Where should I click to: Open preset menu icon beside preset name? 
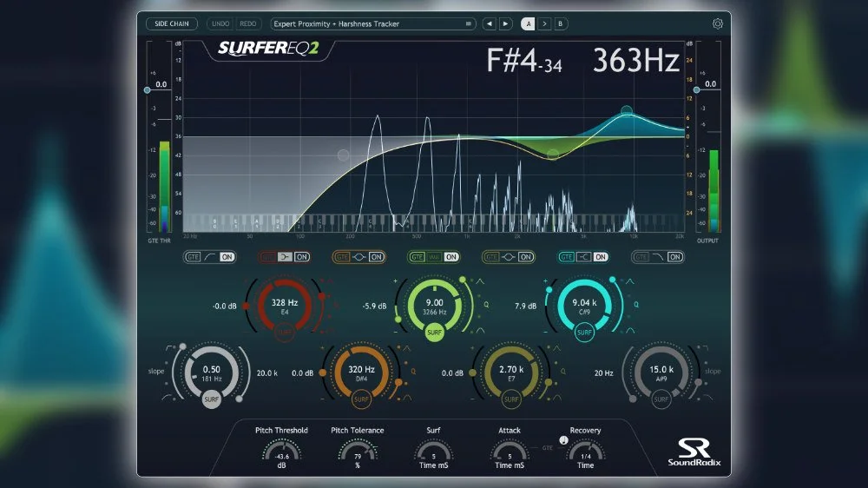(x=469, y=23)
